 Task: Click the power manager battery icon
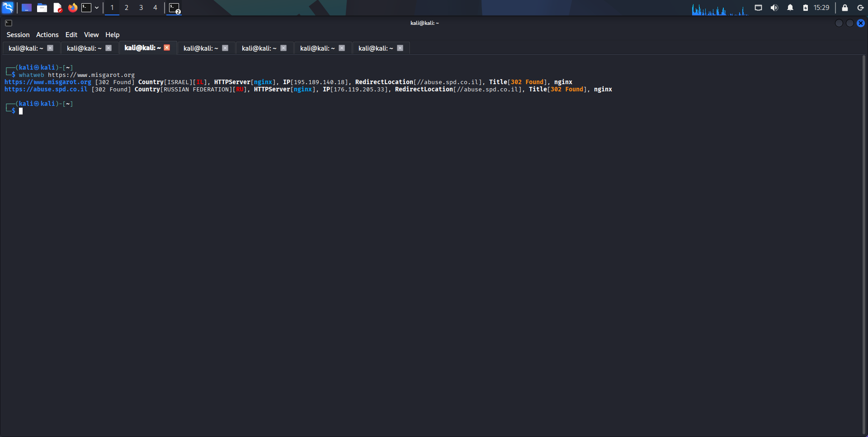point(806,8)
